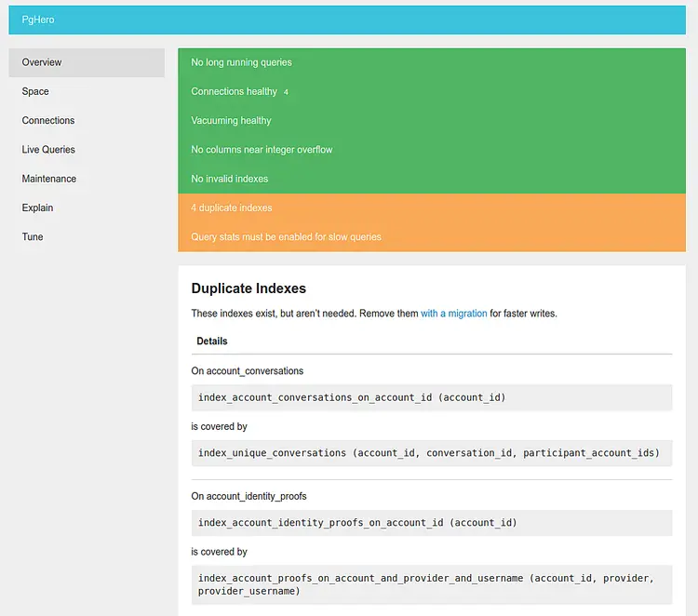Click the index_account_conversations_on_account_id code block
This screenshot has width=698, height=616.
point(432,397)
